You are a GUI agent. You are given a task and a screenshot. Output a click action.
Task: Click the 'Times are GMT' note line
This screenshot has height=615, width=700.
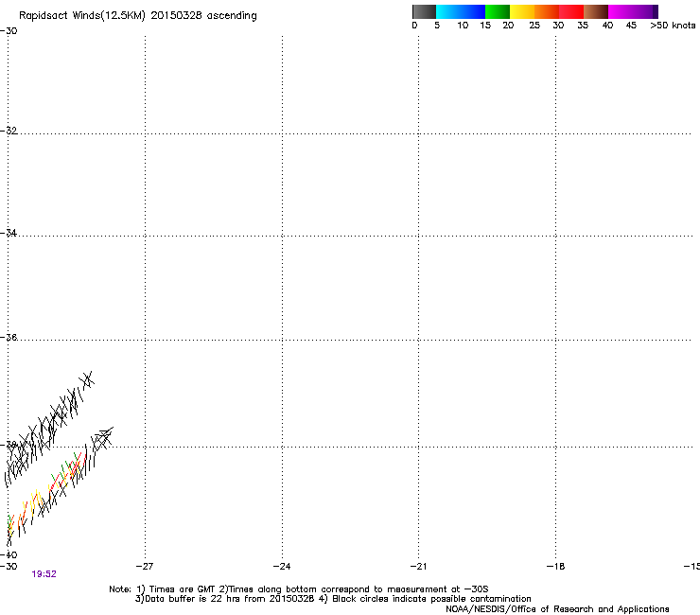(x=299, y=589)
